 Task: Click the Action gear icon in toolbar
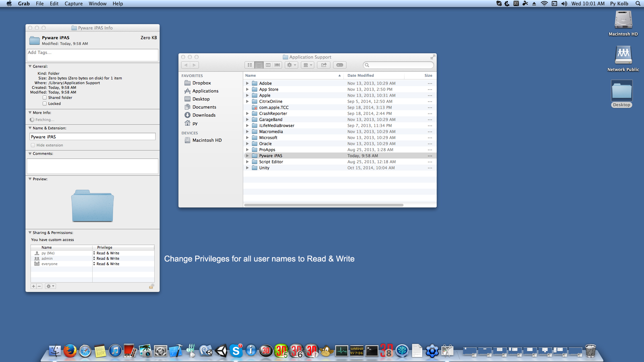[x=290, y=65]
